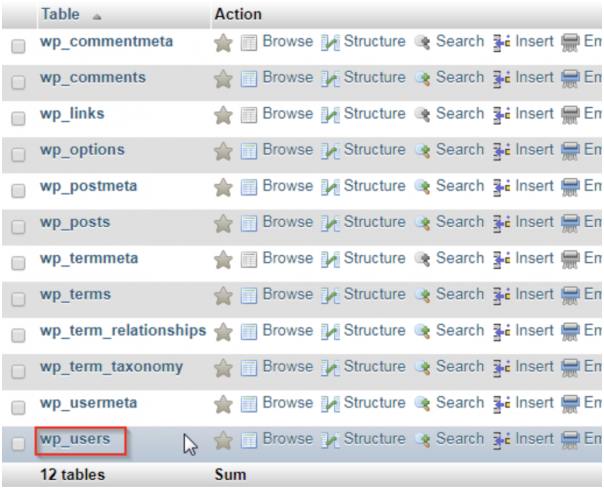Screen dimensions: 604x489
Task: Favorite the wp_users table star icon
Action: coord(223,440)
